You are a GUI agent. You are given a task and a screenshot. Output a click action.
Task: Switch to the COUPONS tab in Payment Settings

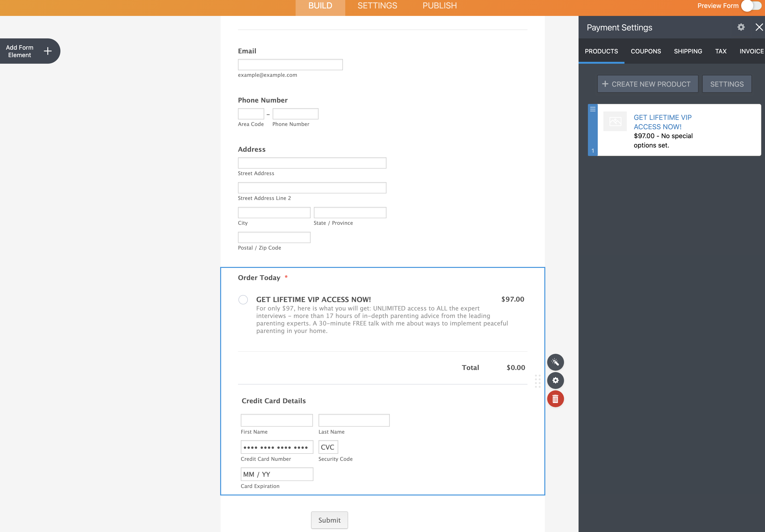(x=645, y=51)
